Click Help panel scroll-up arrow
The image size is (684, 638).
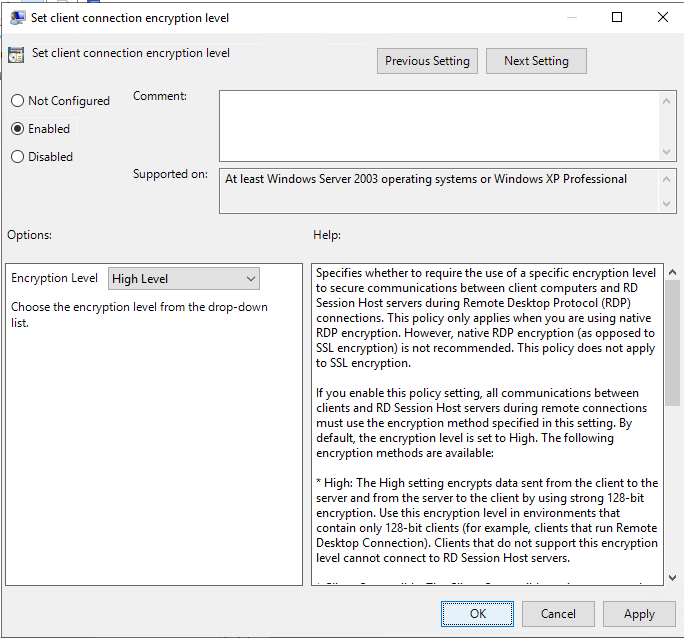click(672, 272)
